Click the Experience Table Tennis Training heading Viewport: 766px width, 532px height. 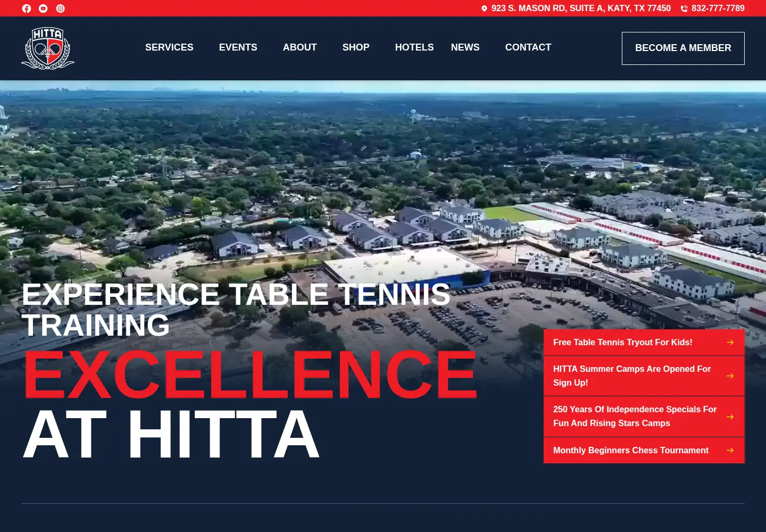236,310
